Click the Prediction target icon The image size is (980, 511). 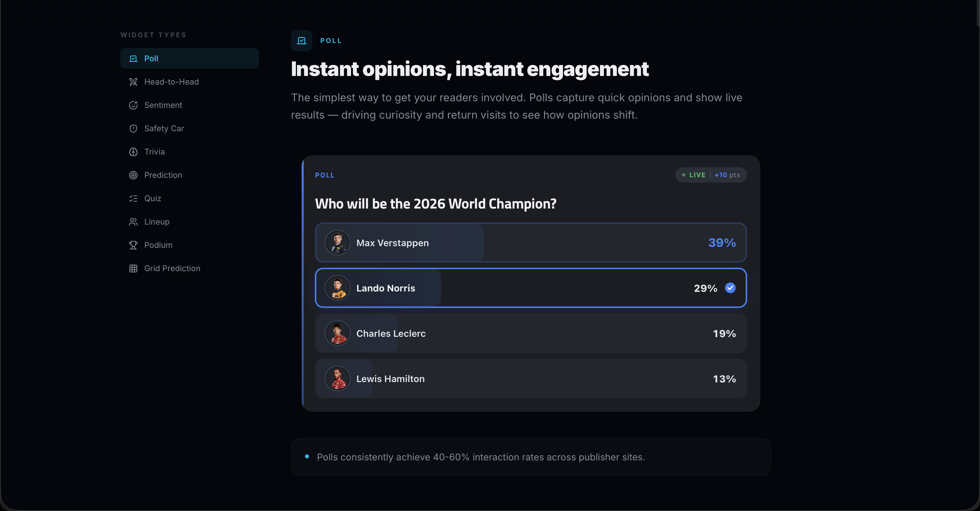point(133,175)
